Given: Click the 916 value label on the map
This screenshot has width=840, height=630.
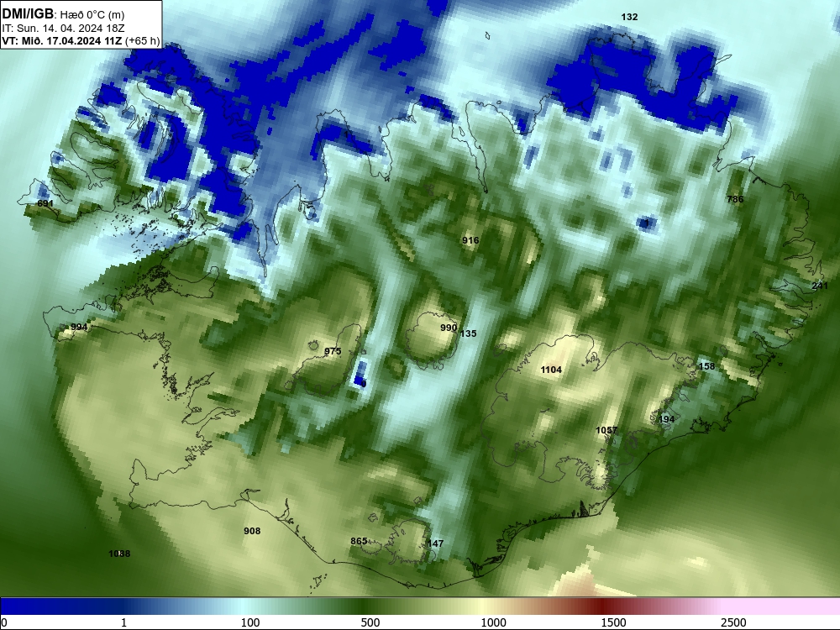Looking at the screenshot, I should pyautogui.click(x=470, y=240).
